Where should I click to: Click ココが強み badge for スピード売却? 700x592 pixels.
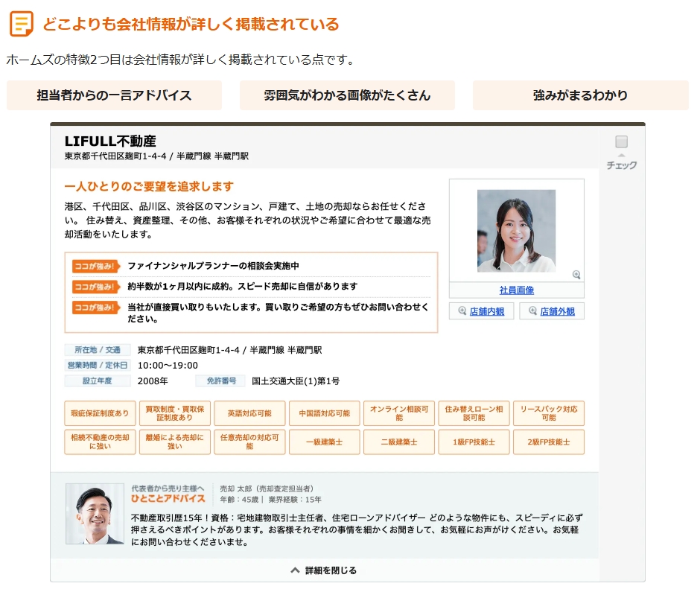[x=96, y=287]
